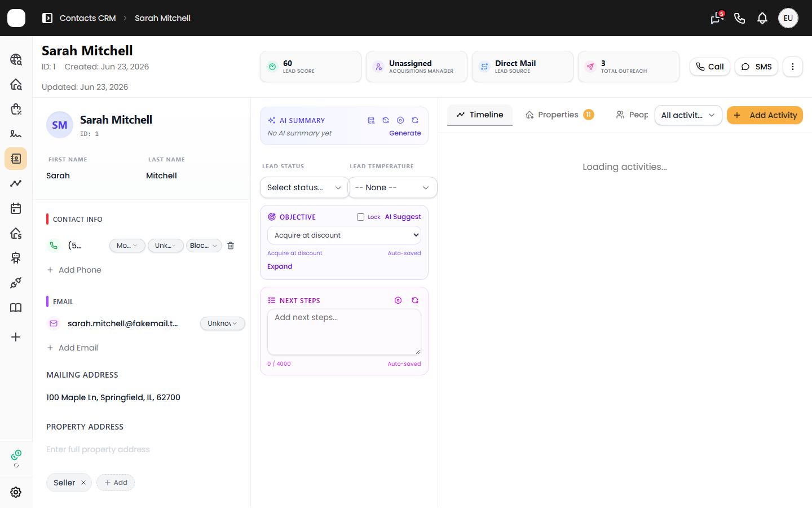
Task: Click the AI Summary sync history icon
Action: pyautogui.click(x=386, y=120)
